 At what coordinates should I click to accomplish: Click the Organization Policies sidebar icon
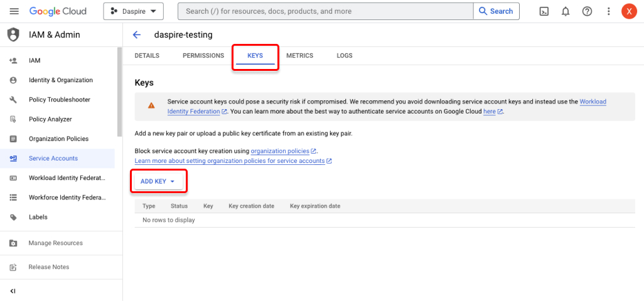pos(13,139)
